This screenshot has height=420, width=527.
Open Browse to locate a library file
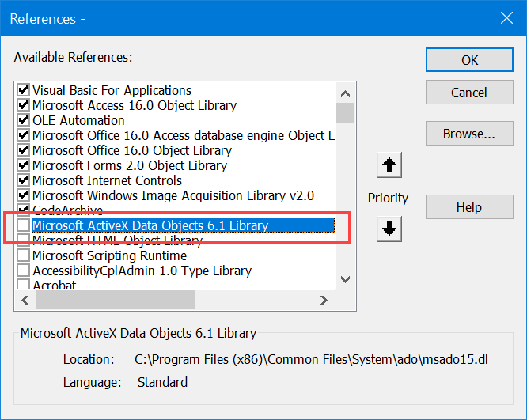[x=469, y=134]
